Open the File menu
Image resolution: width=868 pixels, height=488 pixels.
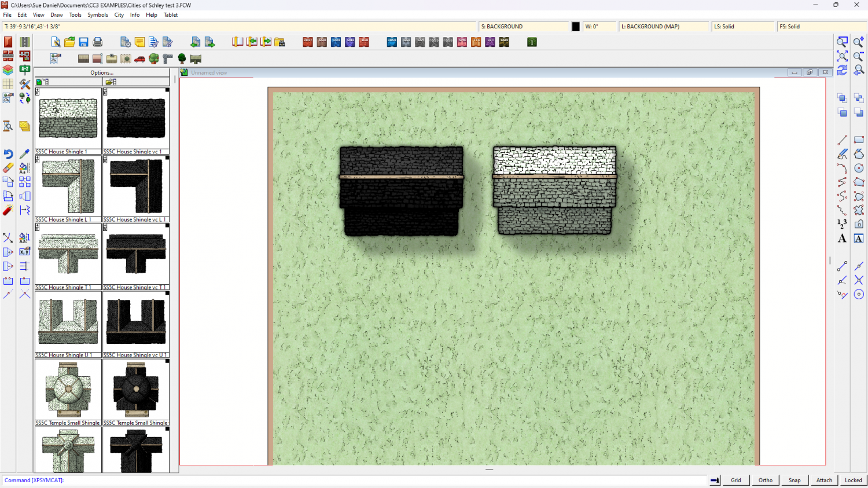pos(7,15)
